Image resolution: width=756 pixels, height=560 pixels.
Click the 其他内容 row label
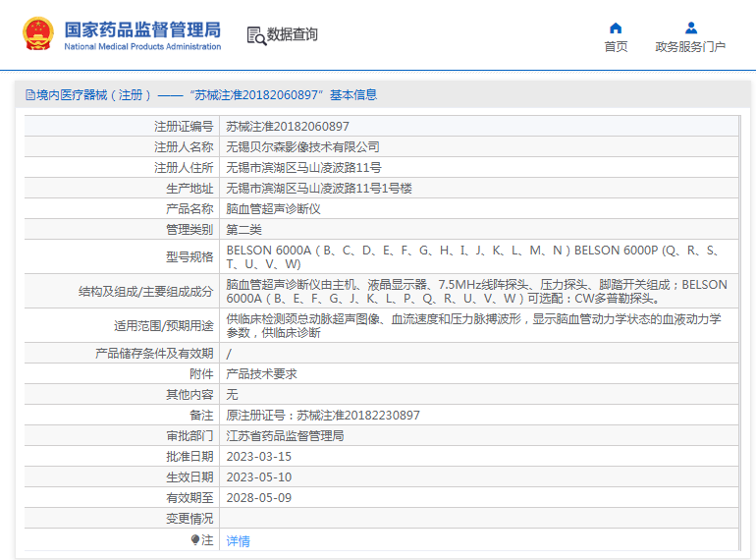(189, 395)
